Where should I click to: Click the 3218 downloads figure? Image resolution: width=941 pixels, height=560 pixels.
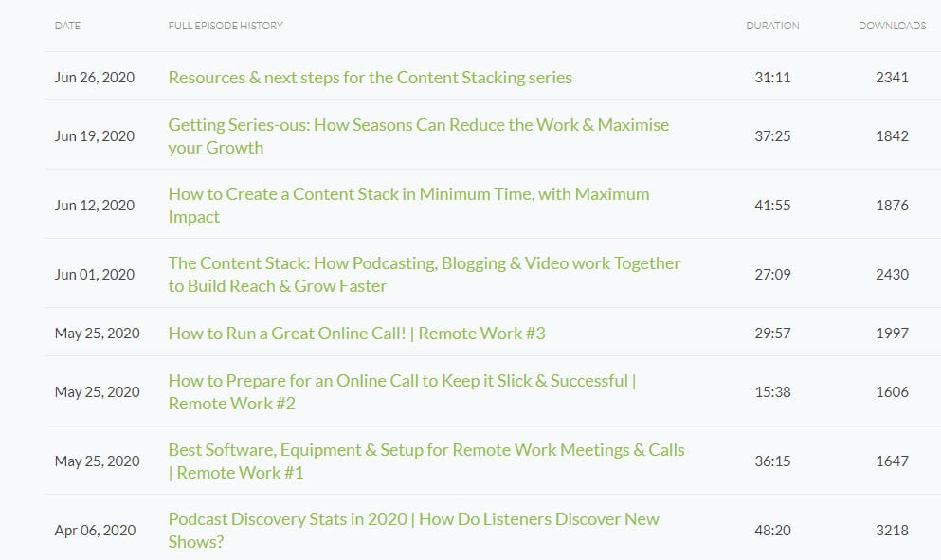pos(891,530)
